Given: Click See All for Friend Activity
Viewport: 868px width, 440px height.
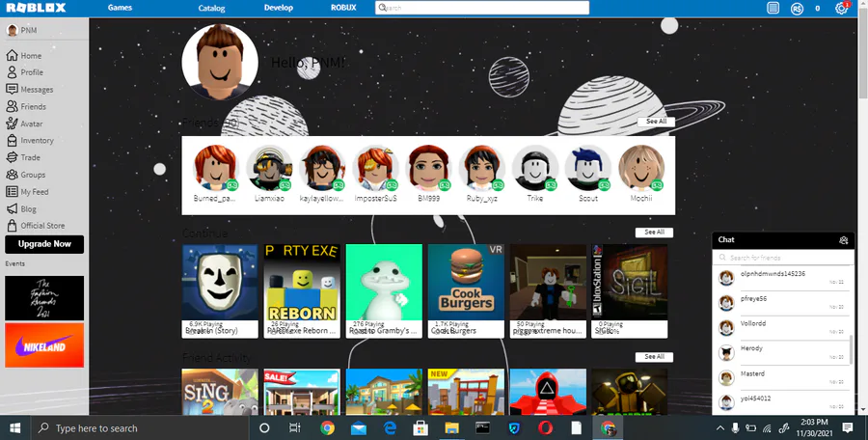Looking at the screenshot, I should [x=654, y=357].
